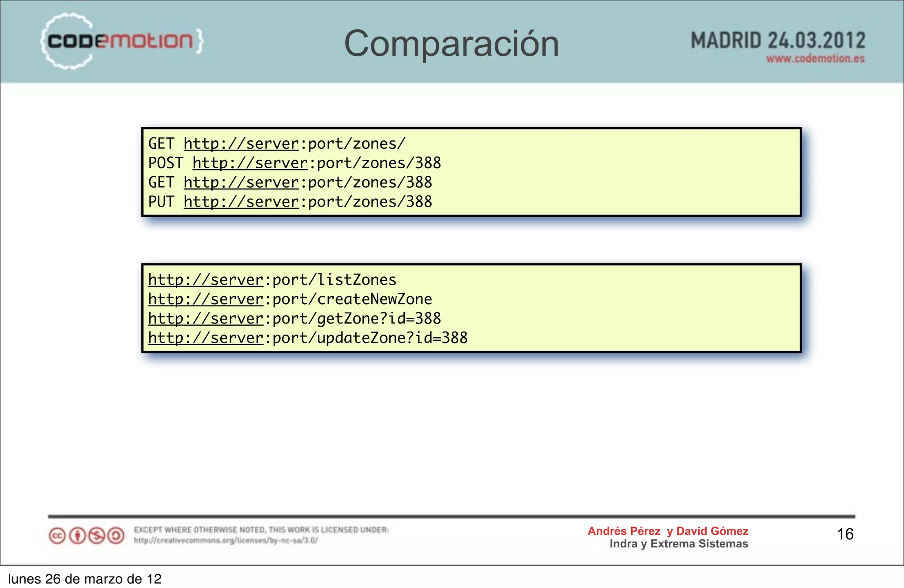
Task: Click the Indra y Extrema Sistemas text
Action: point(679,544)
